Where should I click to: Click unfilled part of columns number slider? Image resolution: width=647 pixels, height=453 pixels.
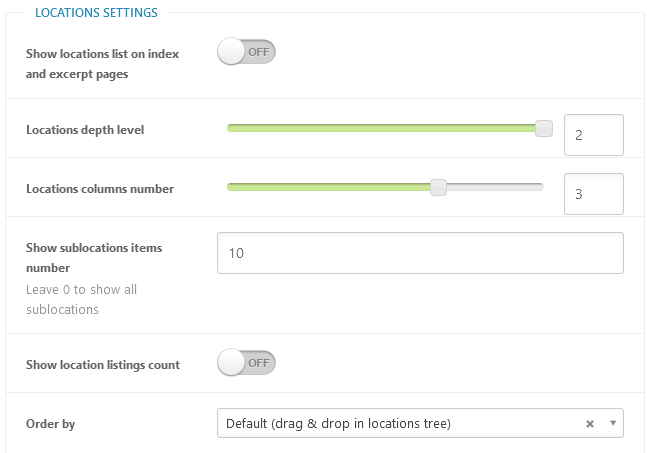coord(495,187)
